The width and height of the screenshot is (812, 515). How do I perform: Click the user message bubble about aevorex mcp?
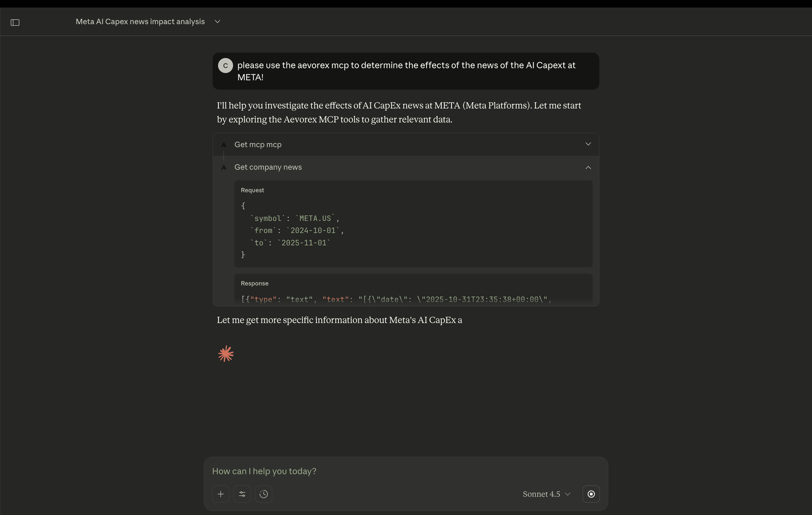405,71
